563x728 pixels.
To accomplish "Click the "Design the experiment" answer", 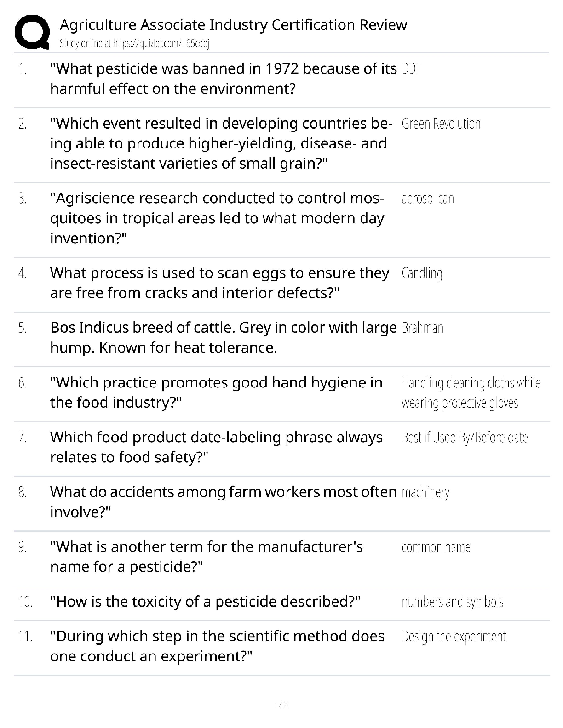I will tap(454, 637).
